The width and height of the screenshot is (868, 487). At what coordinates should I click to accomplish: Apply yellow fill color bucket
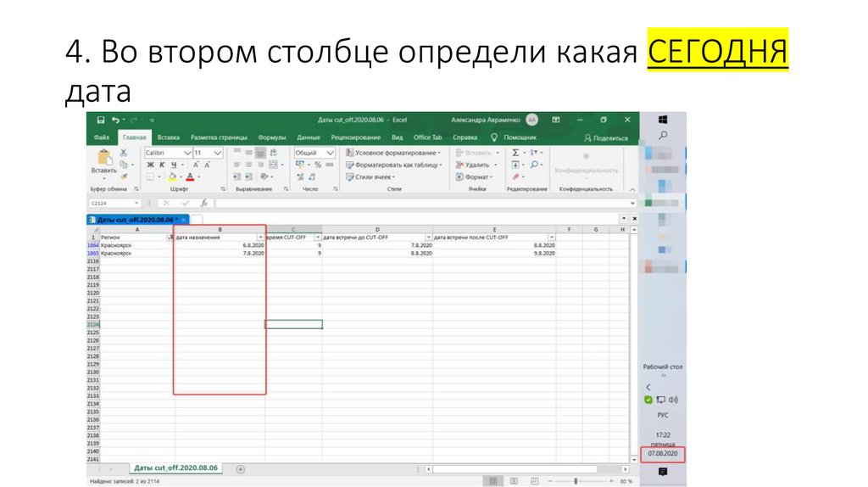click(x=172, y=176)
